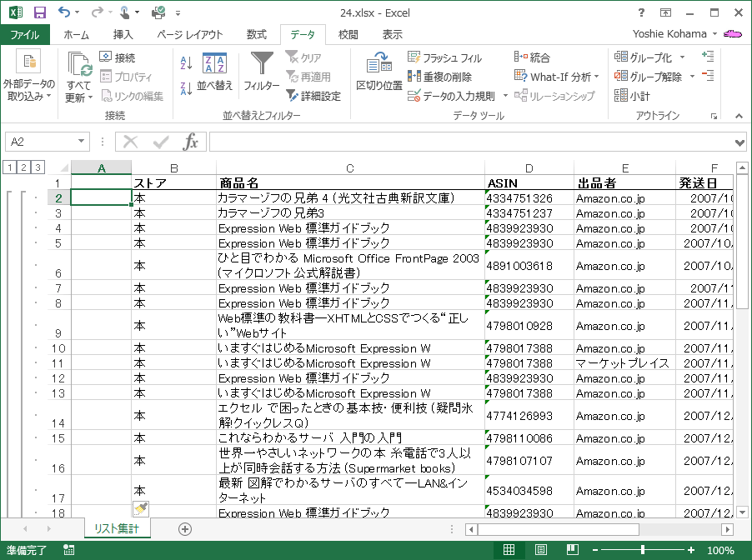Switch to 挿入 tab

(x=123, y=34)
